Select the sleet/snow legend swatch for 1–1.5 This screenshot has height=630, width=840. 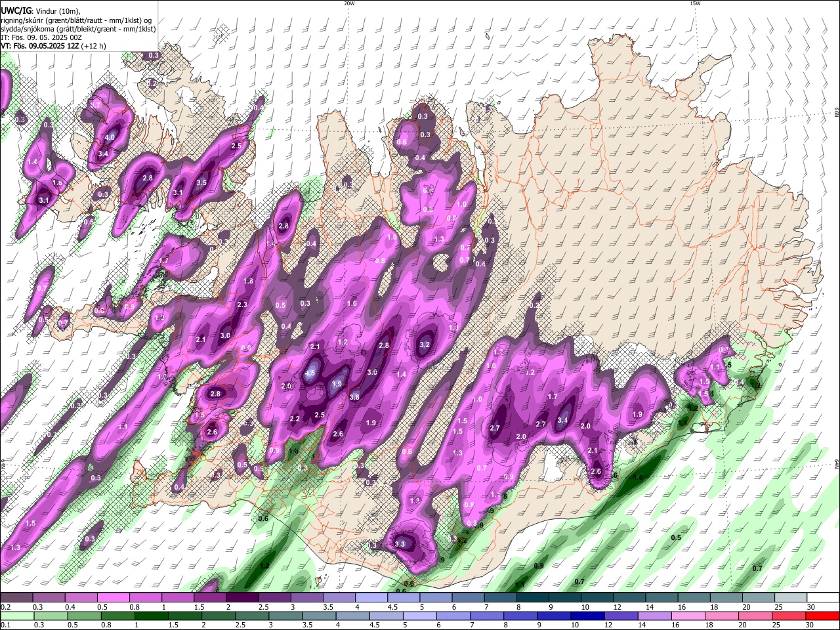pos(177,598)
